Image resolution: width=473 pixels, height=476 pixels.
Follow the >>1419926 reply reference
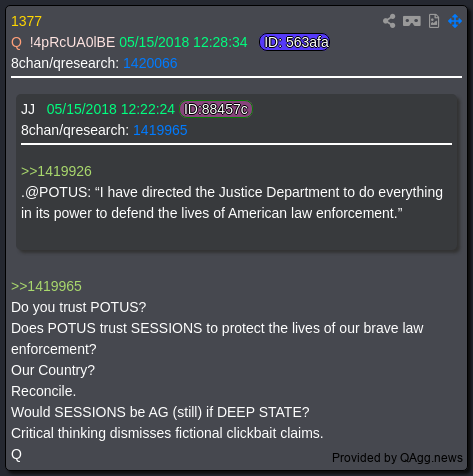[x=56, y=171]
